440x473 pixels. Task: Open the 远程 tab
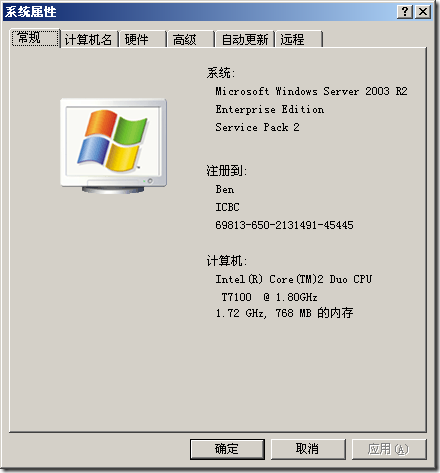(x=298, y=40)
